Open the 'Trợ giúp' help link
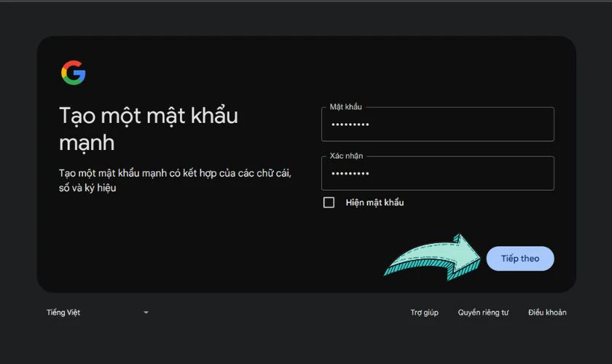The width and height of the screenshot is (612, 364). tap(424, 312)
